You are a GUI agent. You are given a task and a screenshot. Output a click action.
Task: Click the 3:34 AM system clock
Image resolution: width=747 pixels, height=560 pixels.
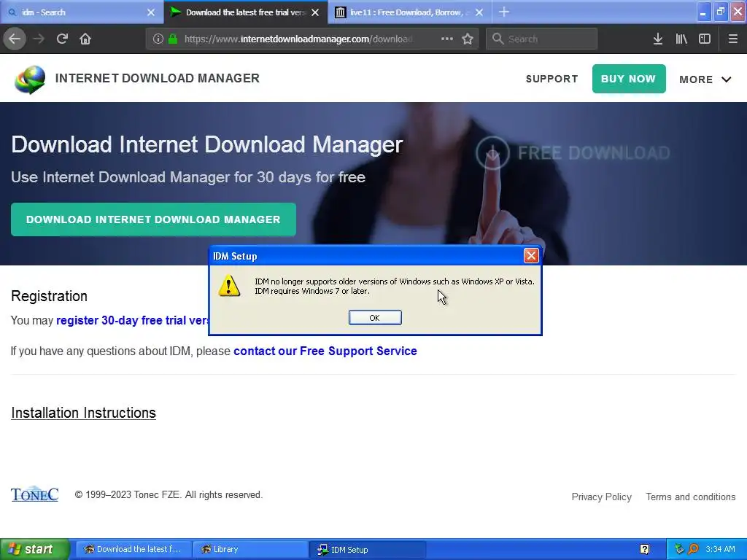coord(720,549)
